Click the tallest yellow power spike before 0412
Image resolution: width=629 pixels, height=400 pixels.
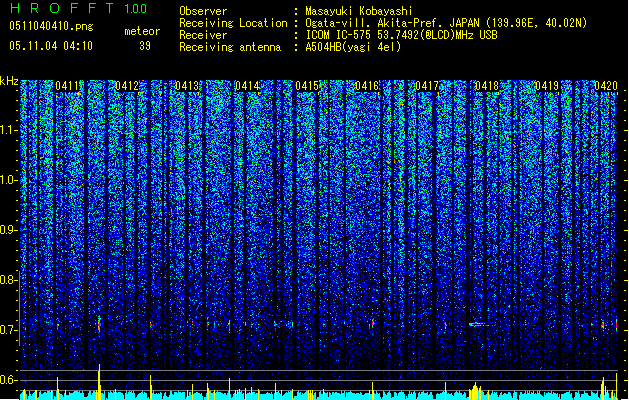[x=99, y=382]
